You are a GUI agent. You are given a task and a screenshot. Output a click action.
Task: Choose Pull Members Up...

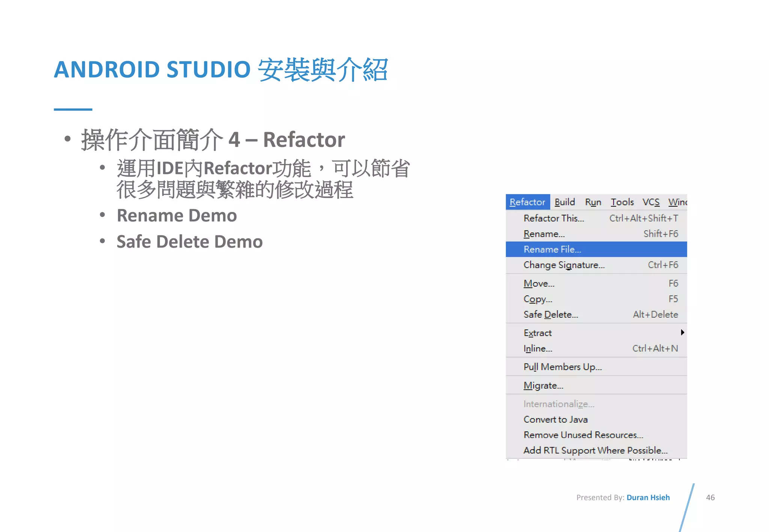click(596, 367)
